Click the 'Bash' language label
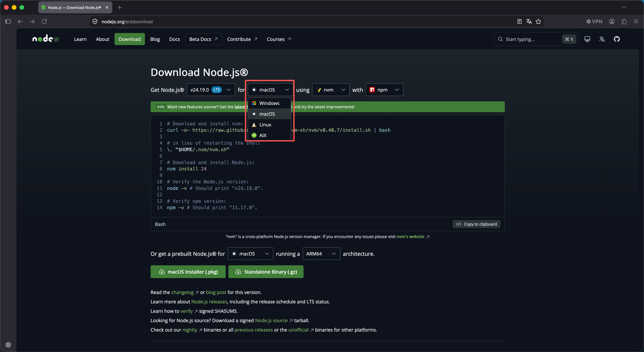 (x=160, y=224)
